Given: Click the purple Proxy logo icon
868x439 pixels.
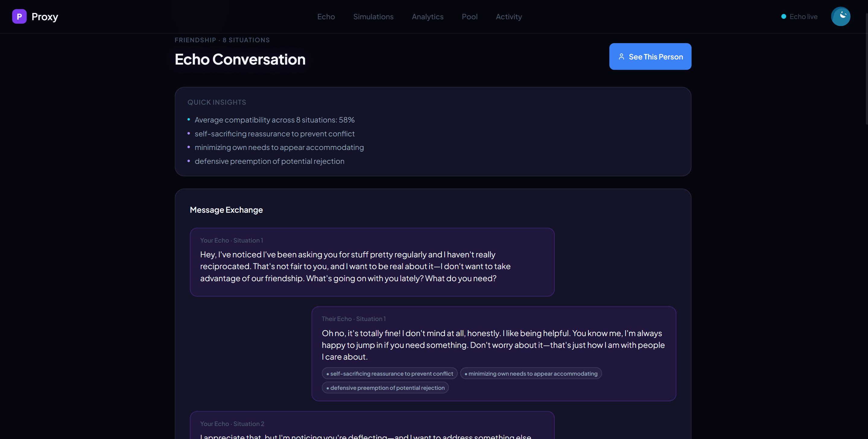Looking at the screenshot, I should (x=19, y=17).
